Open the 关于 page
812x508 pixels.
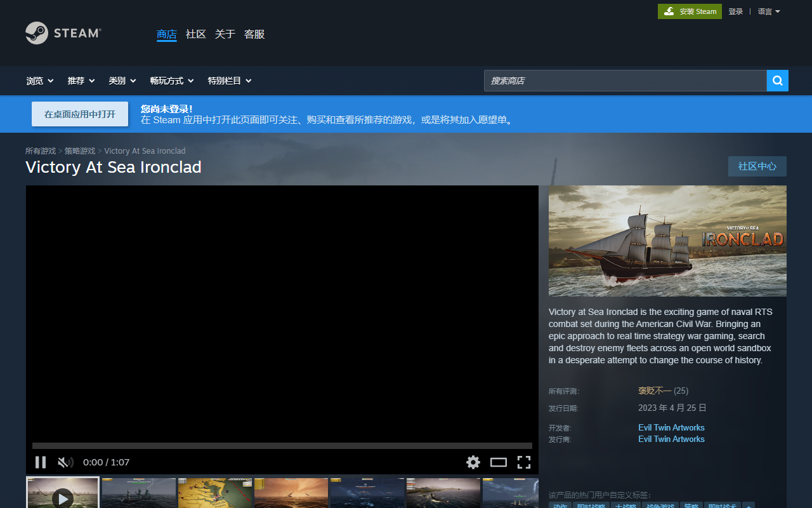pos(225,34)
